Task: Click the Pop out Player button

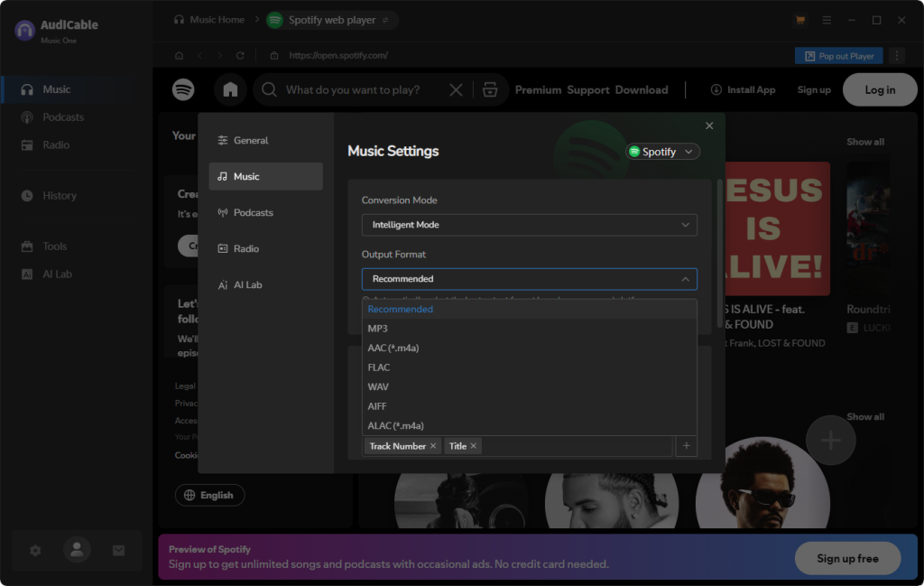Action: (838, 55)
